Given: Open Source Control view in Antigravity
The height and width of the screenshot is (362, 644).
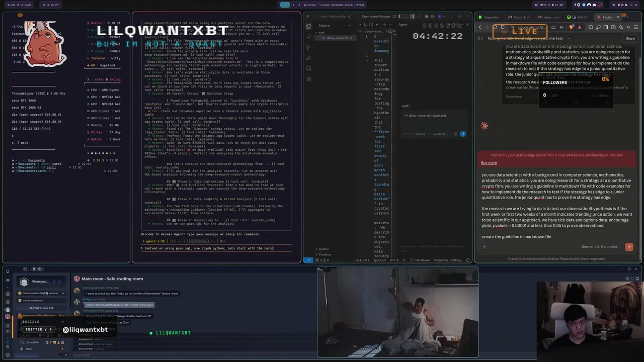Looking at the screenshot, I should (x=308, y=47).
